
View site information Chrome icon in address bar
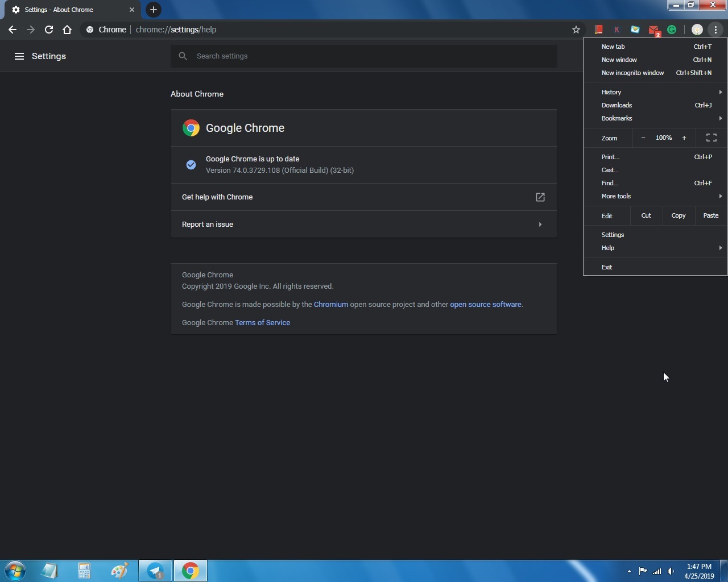coord(90,30)
